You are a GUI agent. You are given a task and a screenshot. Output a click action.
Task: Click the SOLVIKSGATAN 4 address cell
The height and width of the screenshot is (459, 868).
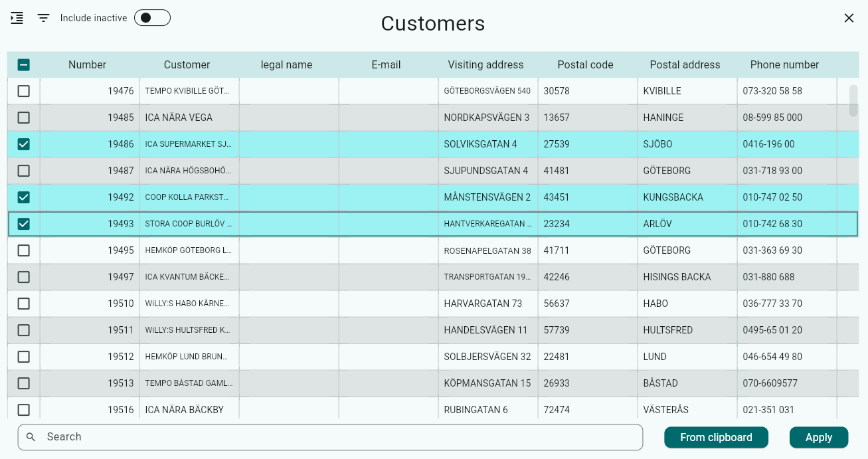click(488, 144)
